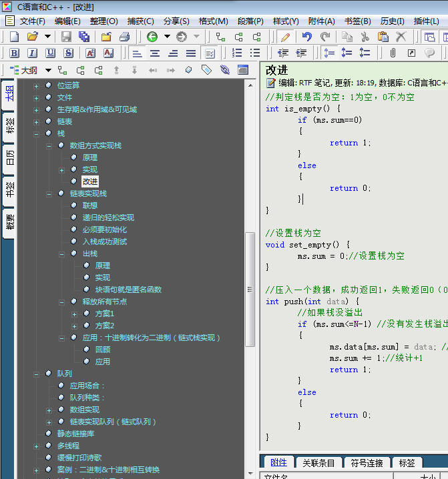Click the open folder toolbar icon
This screenshot has width=448, height=479.
pos(33,37)
